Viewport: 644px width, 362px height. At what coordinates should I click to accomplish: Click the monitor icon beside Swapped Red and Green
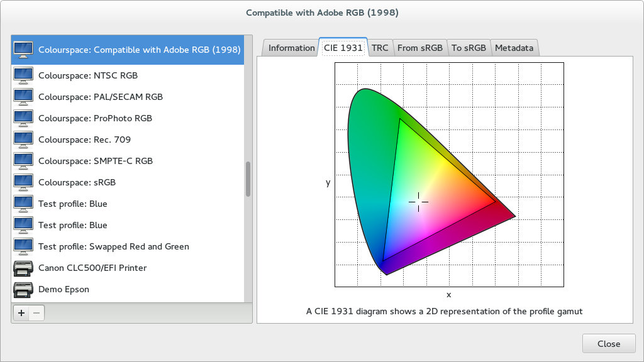(x=23, y=246)
